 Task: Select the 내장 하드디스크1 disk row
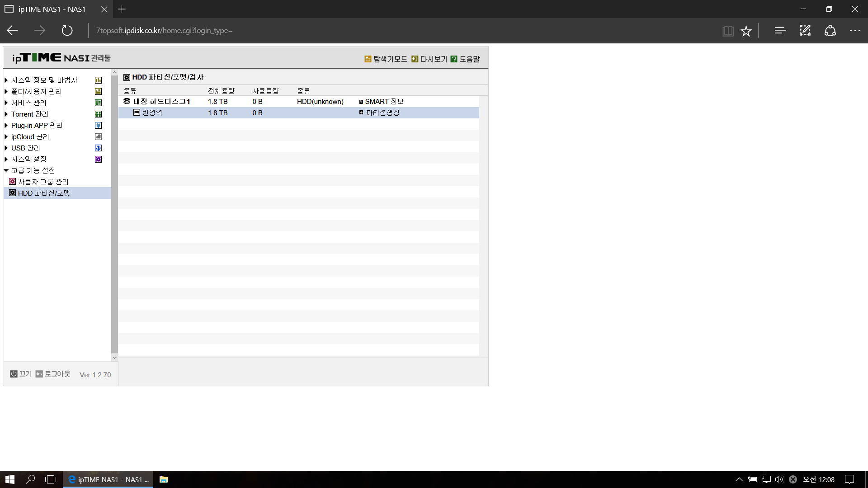click(x=298, y=102)
